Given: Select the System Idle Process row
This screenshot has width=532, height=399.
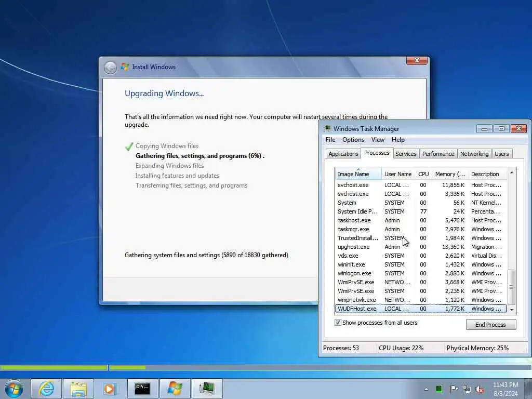Looking at the screenshot, I should [420, 211].
